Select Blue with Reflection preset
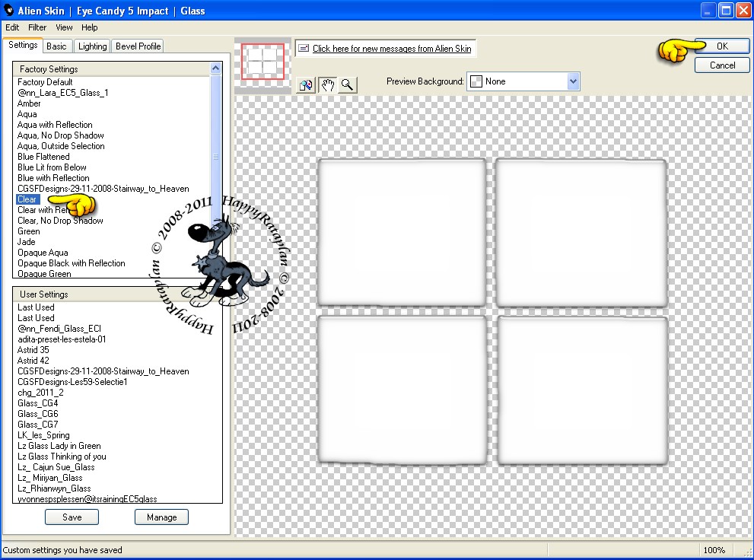 coord(53,178)
